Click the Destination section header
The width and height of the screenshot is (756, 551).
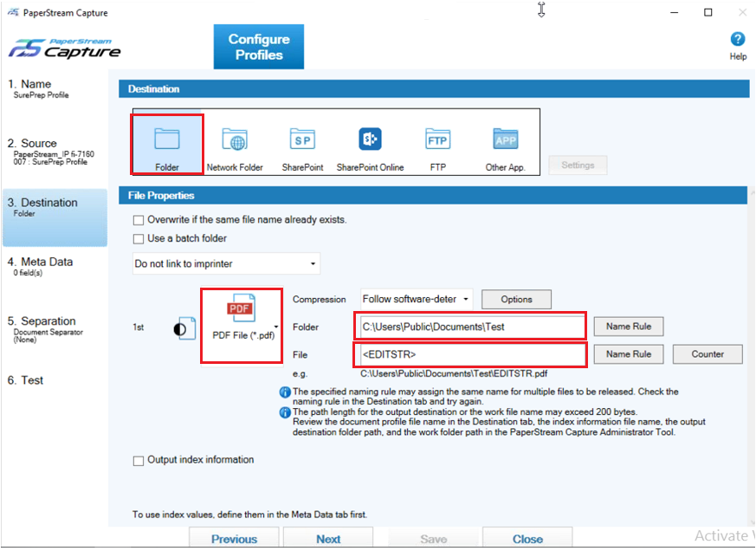(434, 88)
